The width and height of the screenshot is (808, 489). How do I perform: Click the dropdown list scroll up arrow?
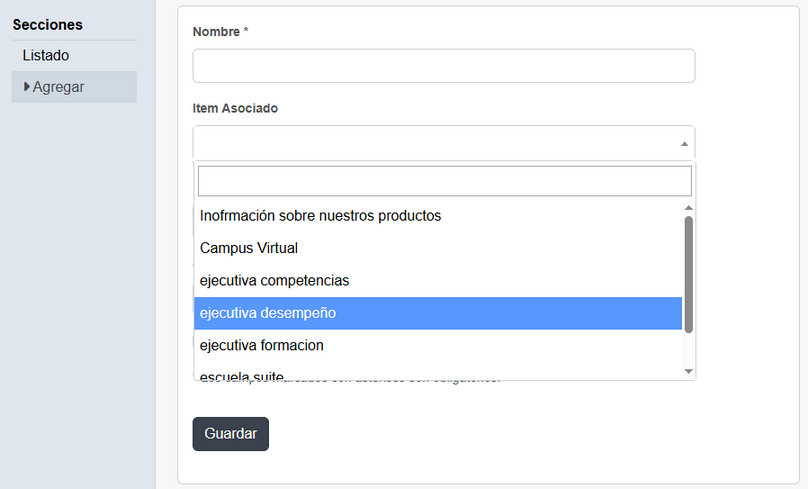[688, 207]
